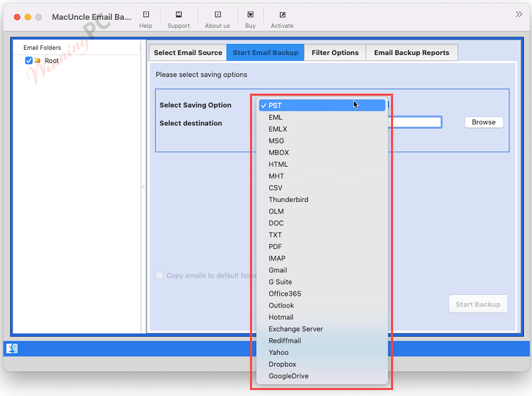Click the yellow minimize window button
The image size is (532, 396).
pos(28,17)
